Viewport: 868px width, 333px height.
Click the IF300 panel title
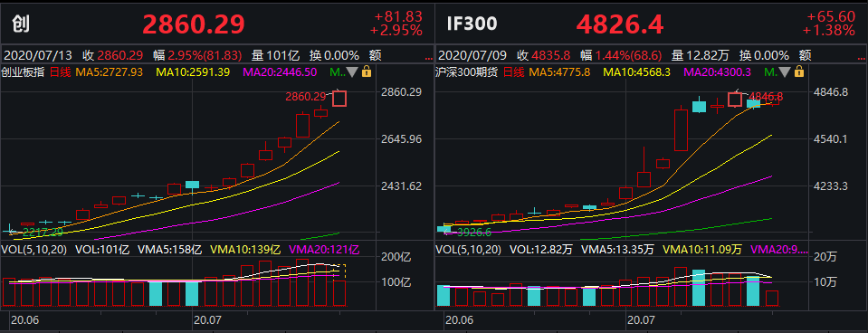472,24
